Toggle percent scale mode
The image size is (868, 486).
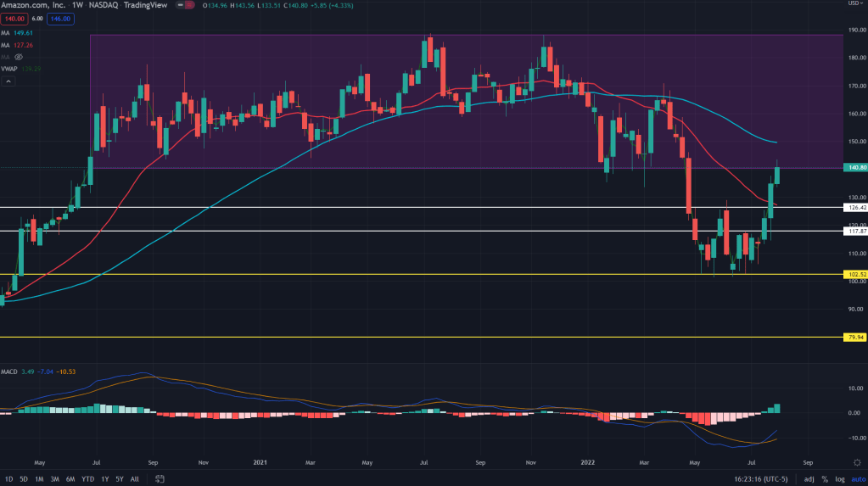(824, 479)
